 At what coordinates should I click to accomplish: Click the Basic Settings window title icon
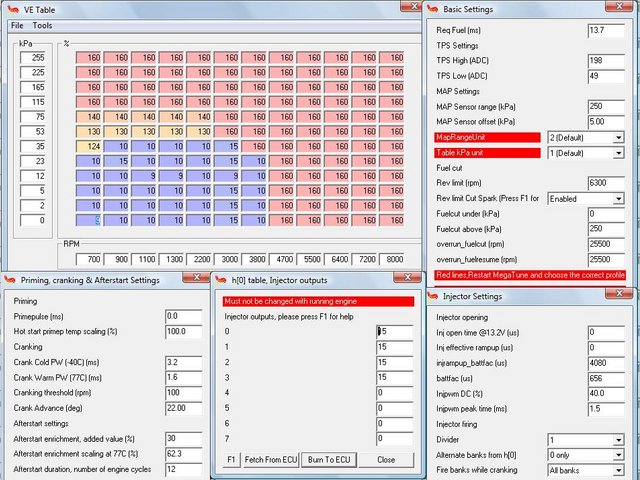point(433,9)
